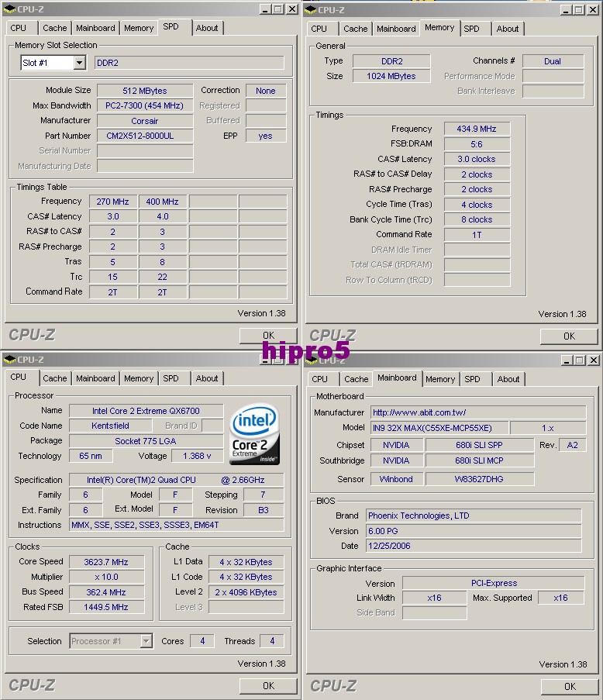This screenshot has width=603, height=700.
Task: Click the CM2X512-8000UL part number
Action: 145,136
